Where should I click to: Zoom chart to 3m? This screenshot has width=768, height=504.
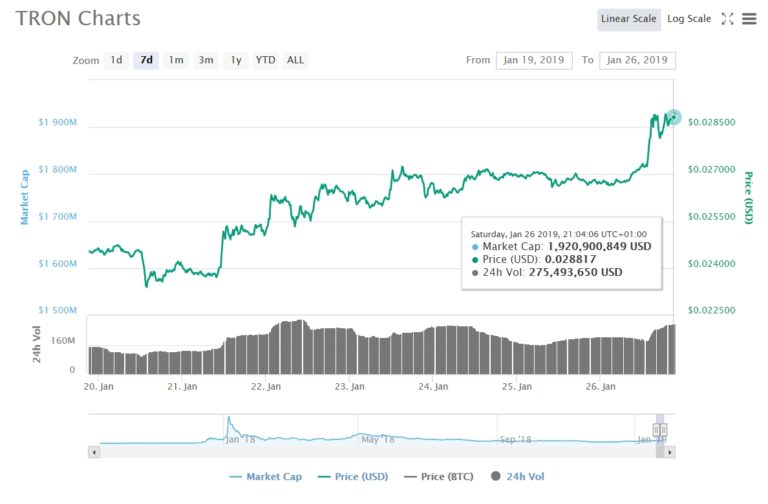[x=206, y=60]
